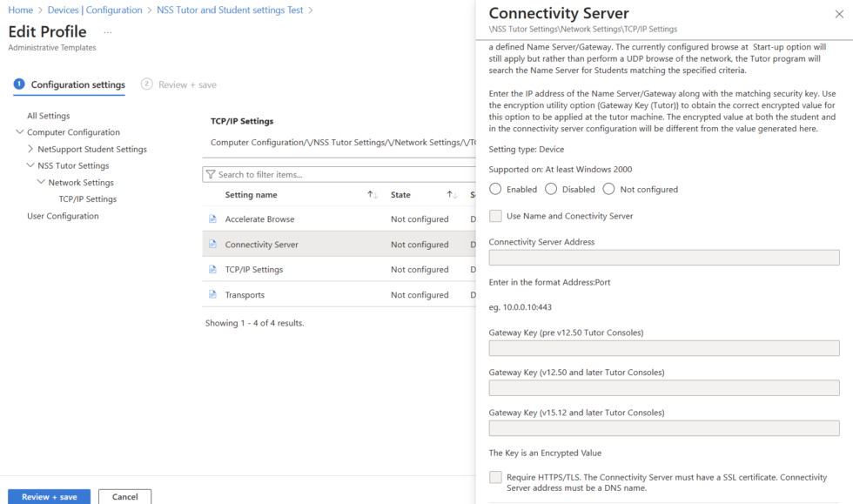Click Gateway Key v15.12 and later field
This screenshot has width=853, height=504.
point(663,427)
